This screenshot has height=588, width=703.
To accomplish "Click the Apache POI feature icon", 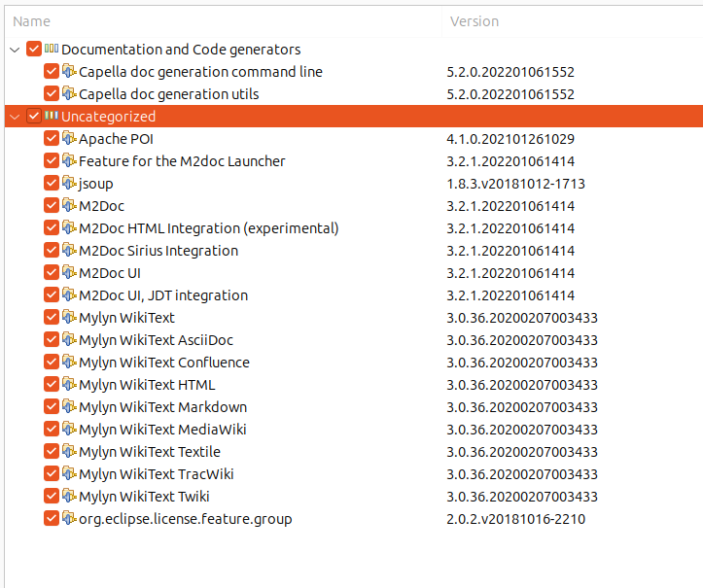I will [x=69, y=138].
